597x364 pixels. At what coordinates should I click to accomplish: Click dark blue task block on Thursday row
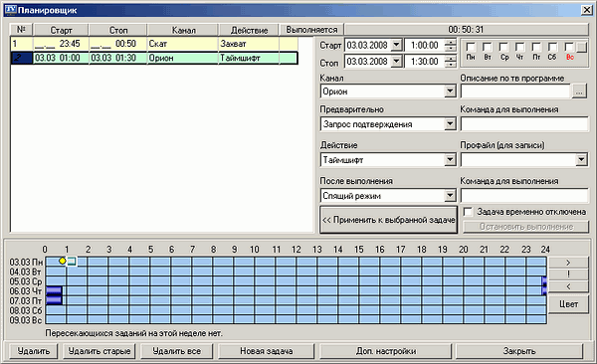click(x=54, y=290)
